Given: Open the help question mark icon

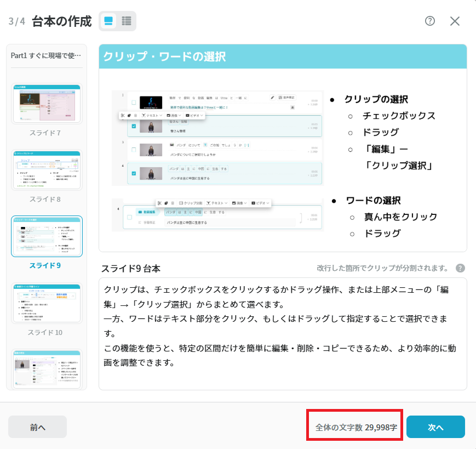Looking at the screenshot, I should pyautogui.click(x=430, y=21).
